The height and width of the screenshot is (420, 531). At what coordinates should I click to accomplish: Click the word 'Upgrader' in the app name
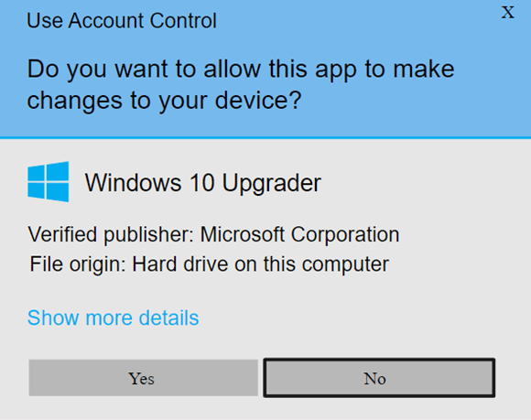coord(272,184)
